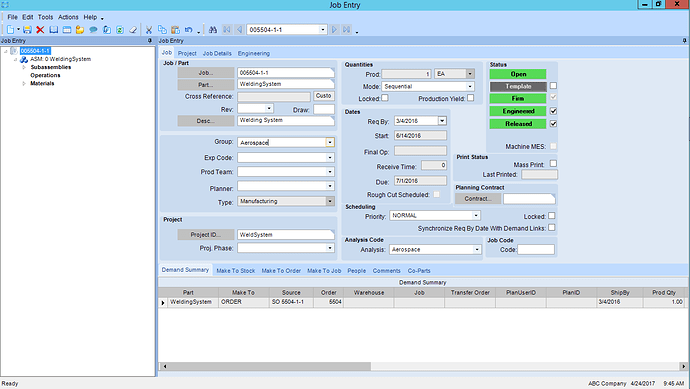This screenshot has height=389, width=690.
Task: Click the green Refresh toolbar icon
Action: point(120,29)
